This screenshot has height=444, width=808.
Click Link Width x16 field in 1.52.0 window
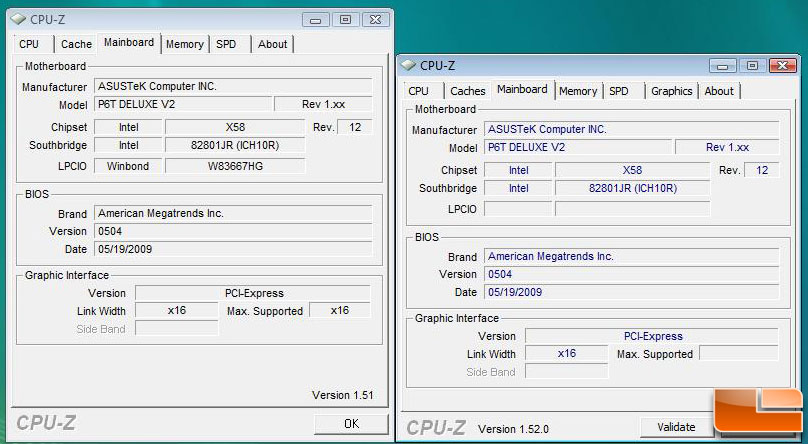567,354
